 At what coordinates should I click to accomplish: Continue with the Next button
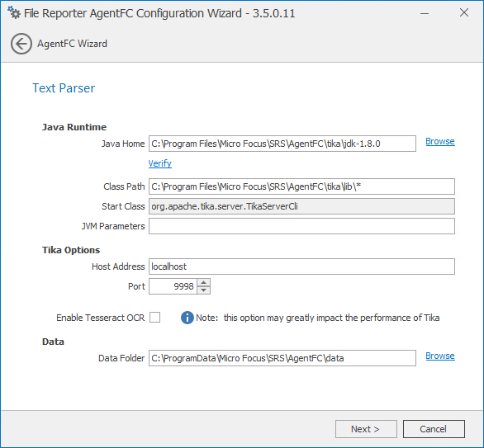pos(366,429)
